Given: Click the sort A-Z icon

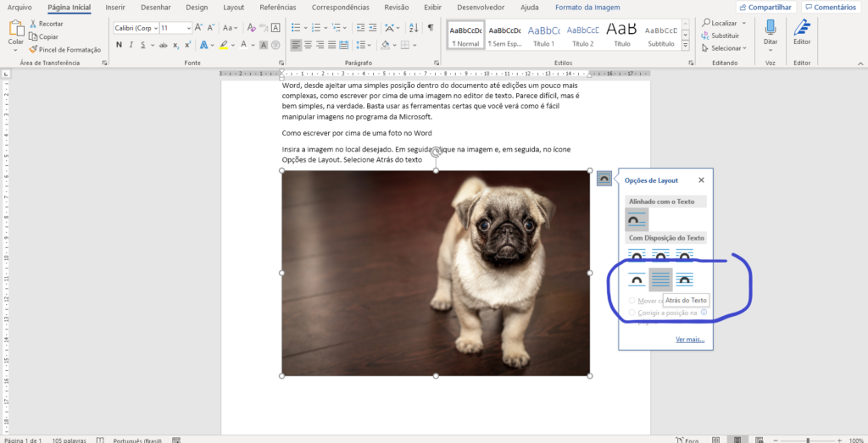Looking at the screenshot, I should [x=414, y=27].
